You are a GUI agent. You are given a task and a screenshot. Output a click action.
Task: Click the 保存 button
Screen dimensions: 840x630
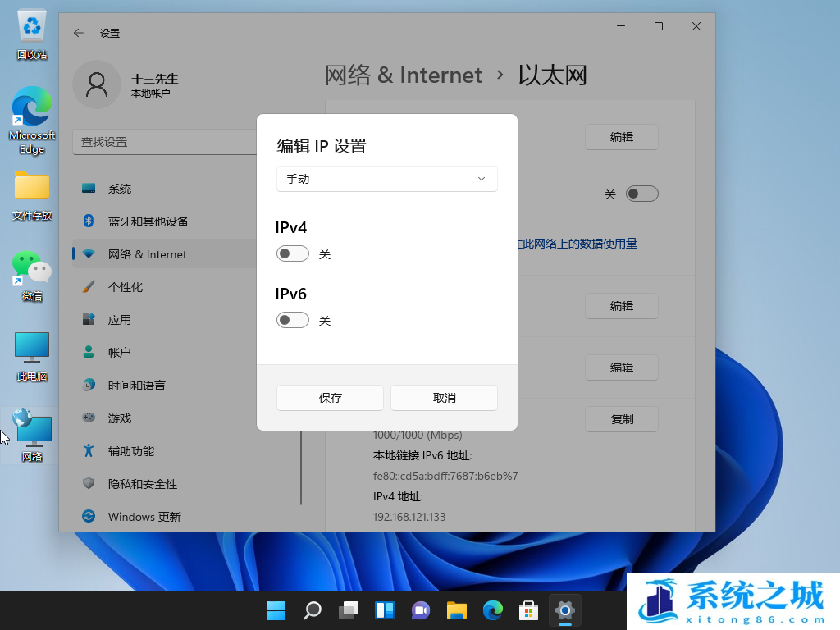[x=330, y=398]
